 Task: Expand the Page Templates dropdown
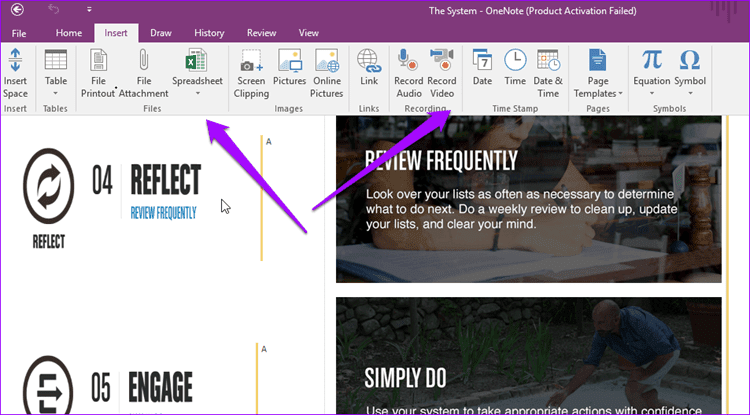point(620,94)
